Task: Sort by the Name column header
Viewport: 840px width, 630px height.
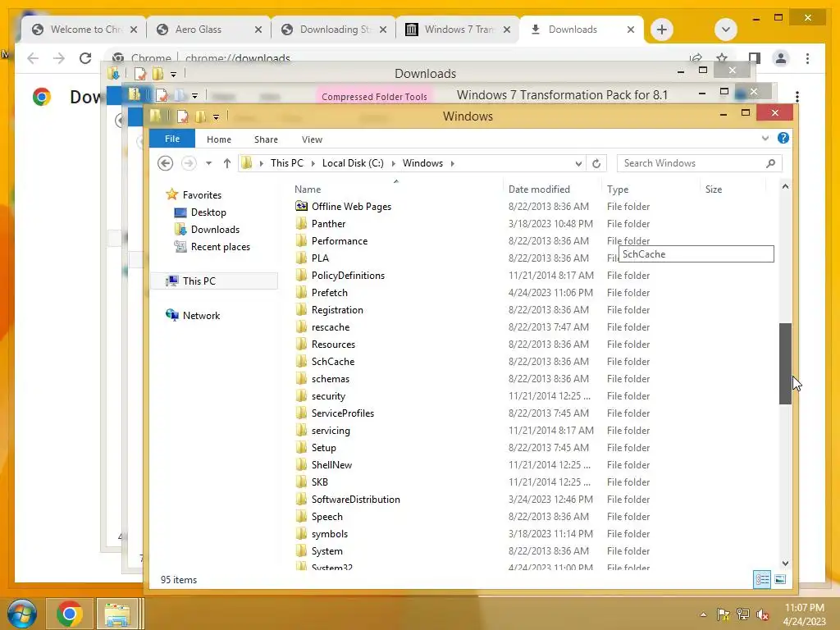Action: (x=308, y=189)
